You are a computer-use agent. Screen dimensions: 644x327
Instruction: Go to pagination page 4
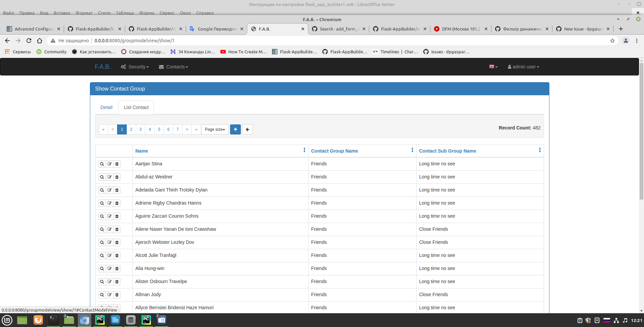[x=150, y=129]
